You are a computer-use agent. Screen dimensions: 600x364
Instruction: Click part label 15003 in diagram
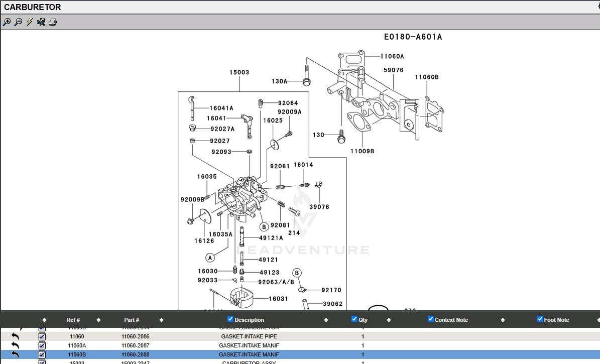tap(239, 72)
